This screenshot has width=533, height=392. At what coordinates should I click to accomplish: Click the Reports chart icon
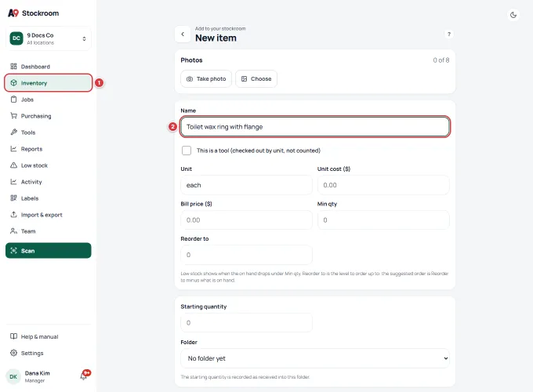(13, 149)
